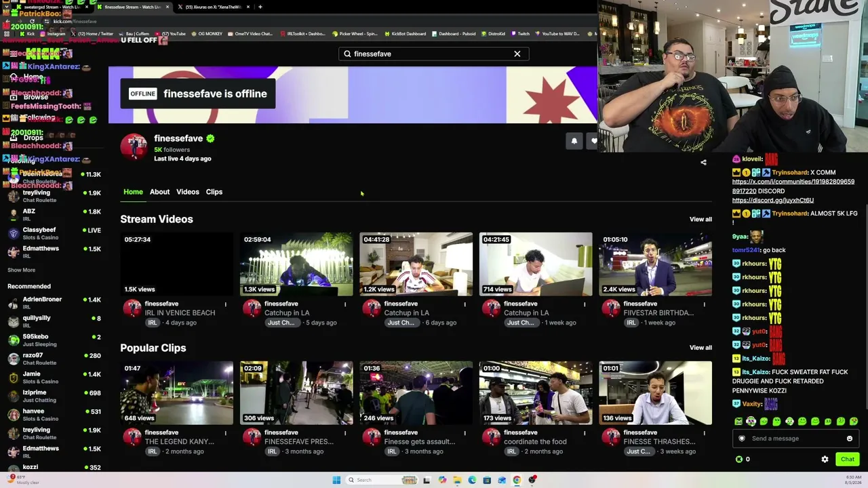
Task: Open options menu for FINESSE THRASHES clip
Action: coord(704,433)
